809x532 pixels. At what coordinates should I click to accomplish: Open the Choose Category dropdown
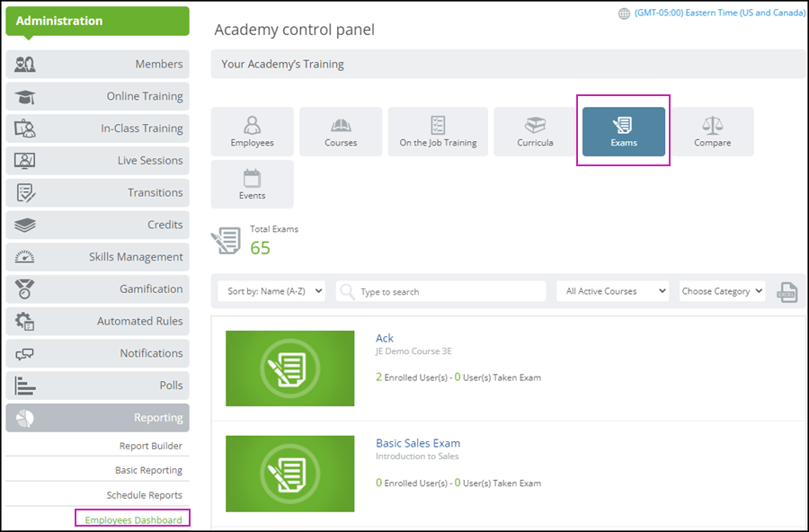722,291
